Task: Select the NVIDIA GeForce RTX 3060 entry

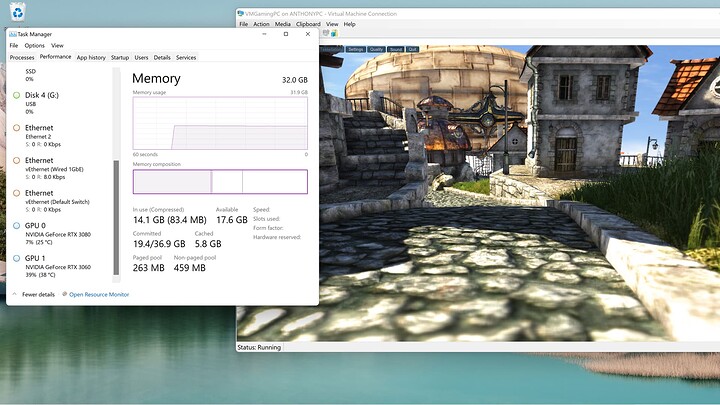Action: (58, 267)
